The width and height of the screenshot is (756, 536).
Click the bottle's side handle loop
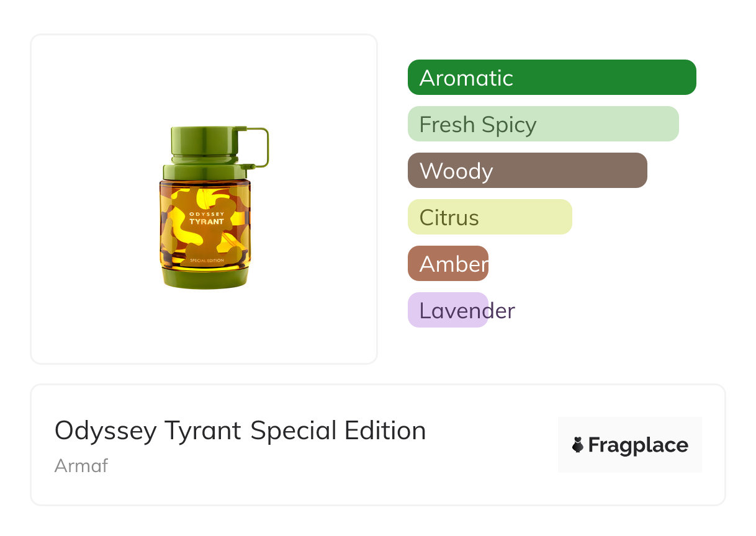click(261, 148)
